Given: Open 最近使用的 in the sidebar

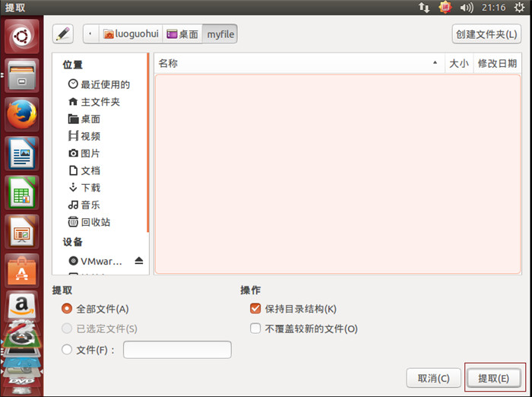Looking at the screenshot, I should pyautogui.click(x=99, y=84).
